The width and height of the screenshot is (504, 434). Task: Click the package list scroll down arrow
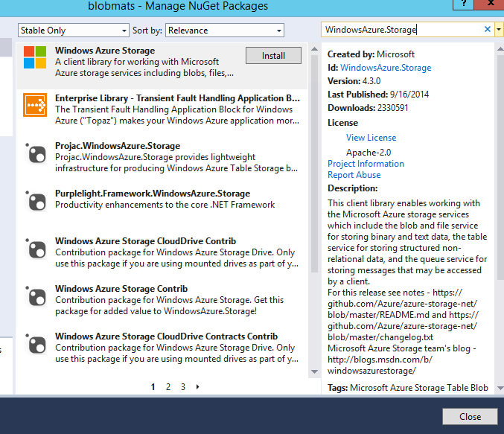pyautogui.click(x=315, y=371)
